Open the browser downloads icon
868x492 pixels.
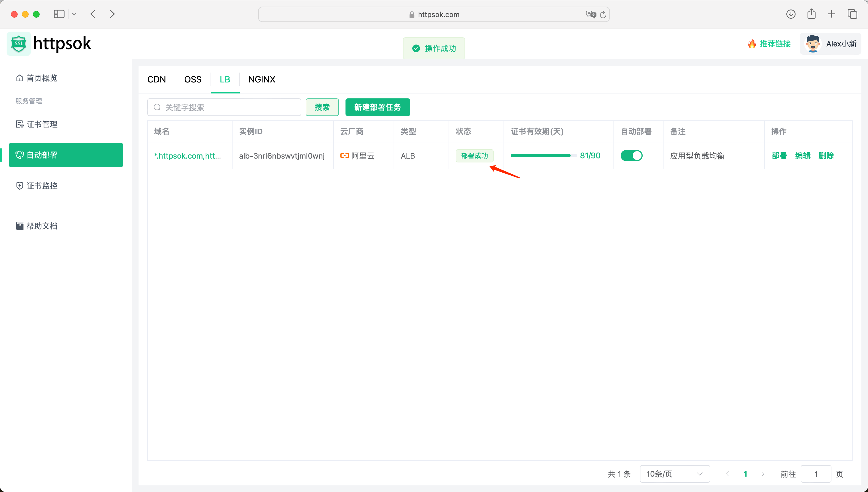(790, 14)
